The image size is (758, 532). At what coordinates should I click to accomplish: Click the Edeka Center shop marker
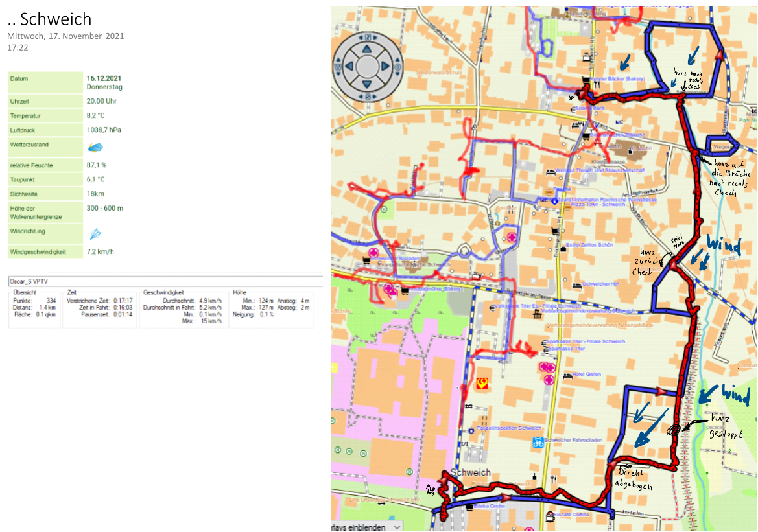[470, 507]
